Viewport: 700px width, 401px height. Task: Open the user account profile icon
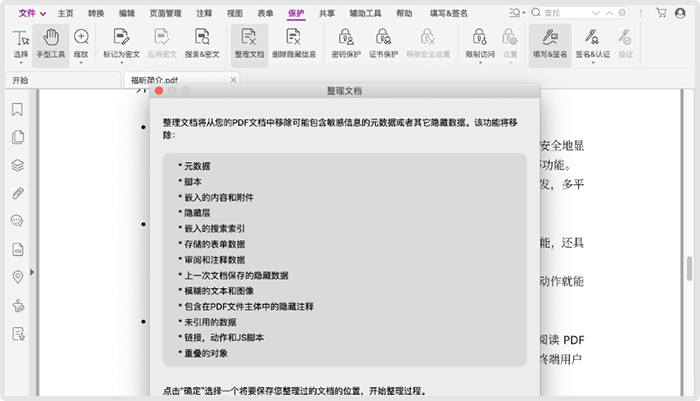click(680, 13)
